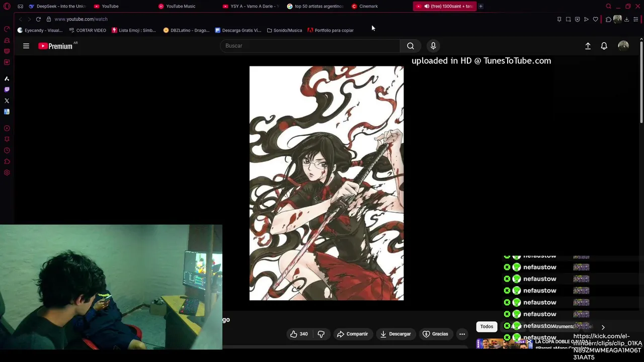Open the Lista Emoji bookmark
Viewport: 644px width, 362px height.
click(134, 30)
